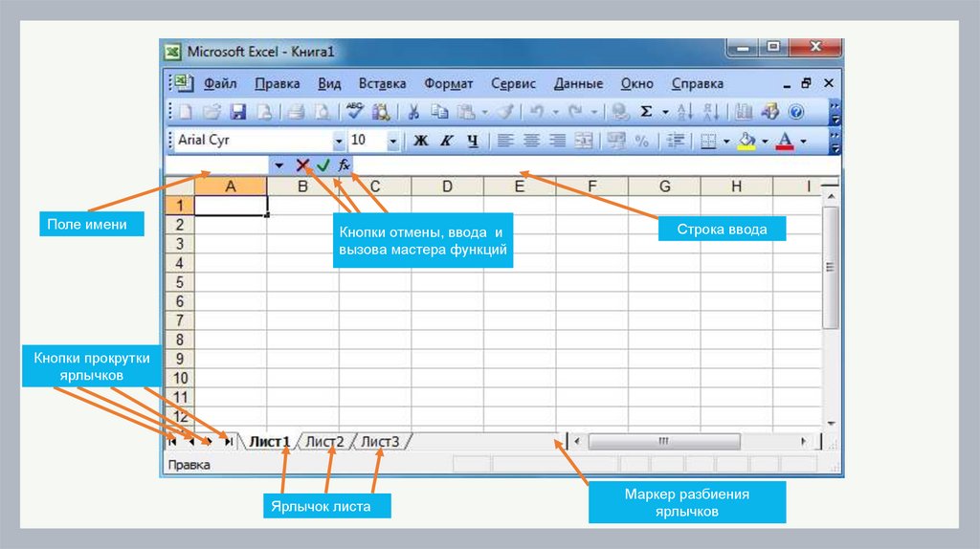The width and height of the screenshot is (980, 549).
Task: Open Print Preview from the toolbar
Action: point(322,112)
